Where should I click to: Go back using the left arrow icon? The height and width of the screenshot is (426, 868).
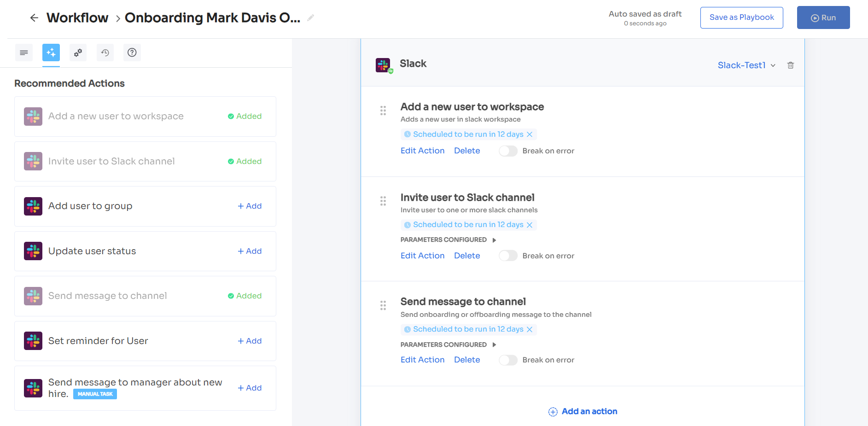click(34, 18)
